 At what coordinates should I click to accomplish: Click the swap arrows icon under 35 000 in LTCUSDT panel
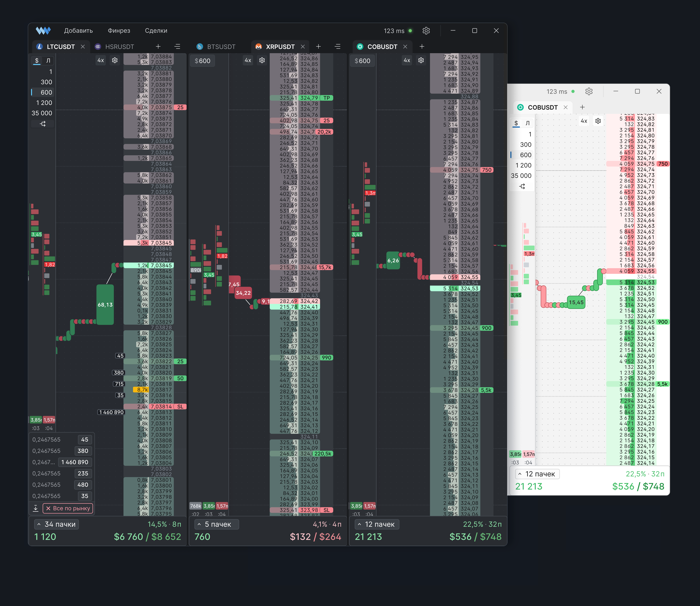click(x=43, y=124)
